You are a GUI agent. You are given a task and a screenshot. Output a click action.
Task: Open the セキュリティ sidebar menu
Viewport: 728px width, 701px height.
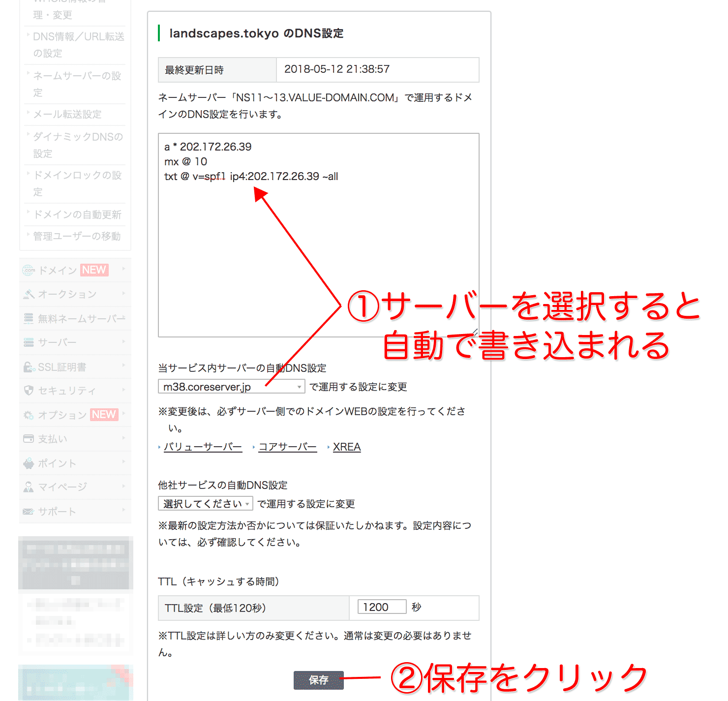point(75,391)
